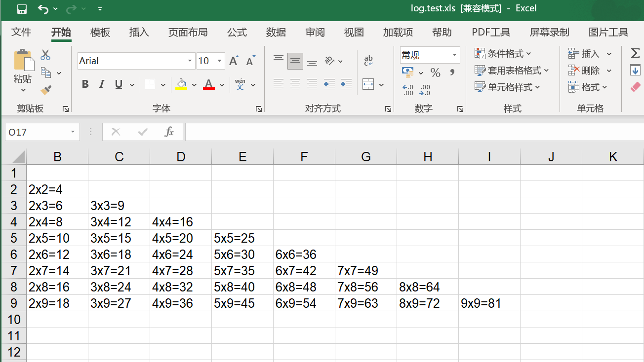This screenshot has height=362, width=644.
Task: Apply percent style to numbers
Action: click(x=435, y=72)
